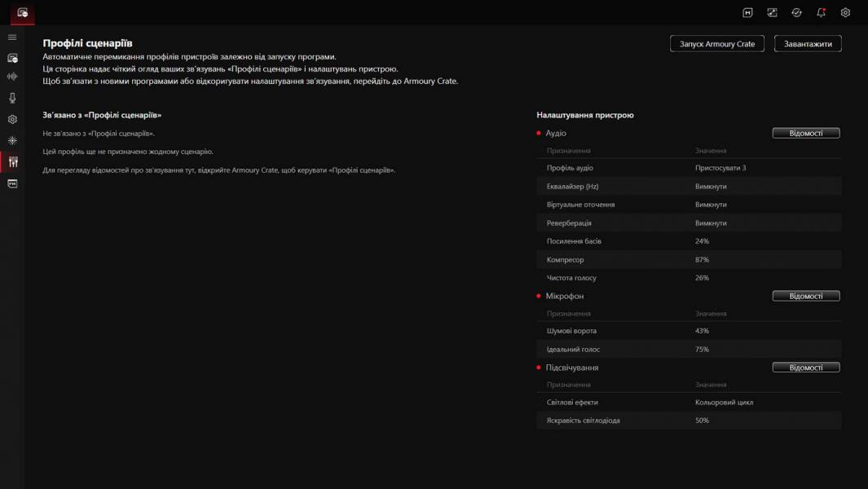Select the Еквалайзер (Hz) row label
The height and width of the screenshot is (489, 868).
pyautogui.click(x=572, y=186)
